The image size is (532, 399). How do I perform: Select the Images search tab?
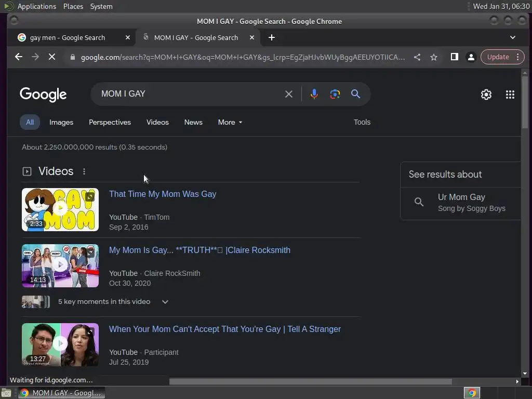point(61,122)
